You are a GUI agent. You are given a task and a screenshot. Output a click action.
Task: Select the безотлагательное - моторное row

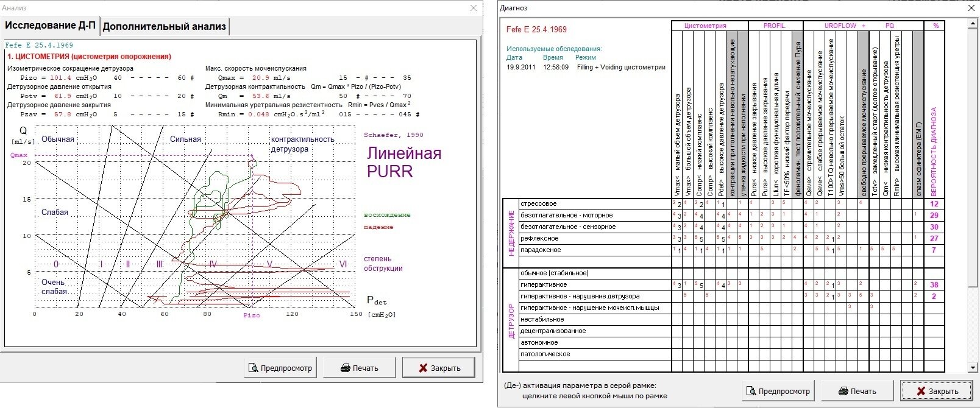click(x=567, y=216)
